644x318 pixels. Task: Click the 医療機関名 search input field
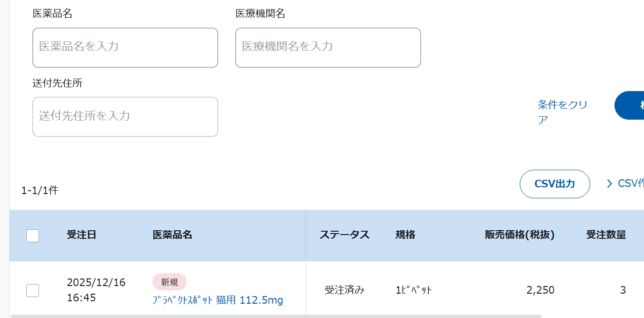(328, 48)
